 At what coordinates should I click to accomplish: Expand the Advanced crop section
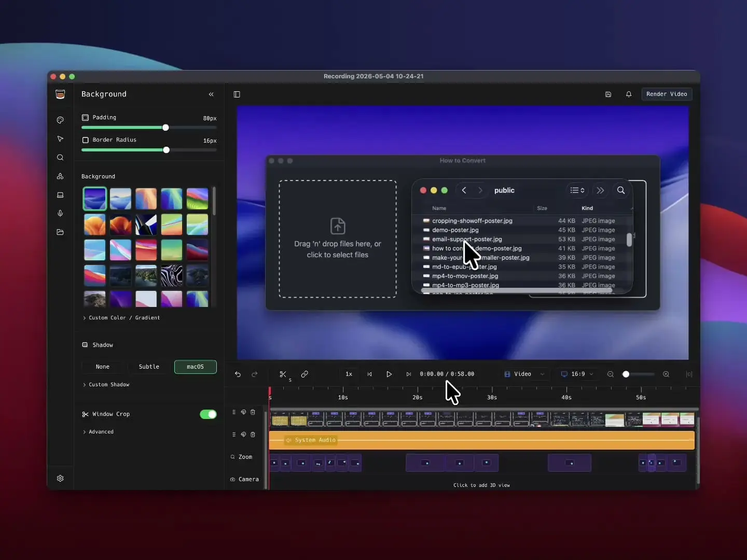click(98, 432)
